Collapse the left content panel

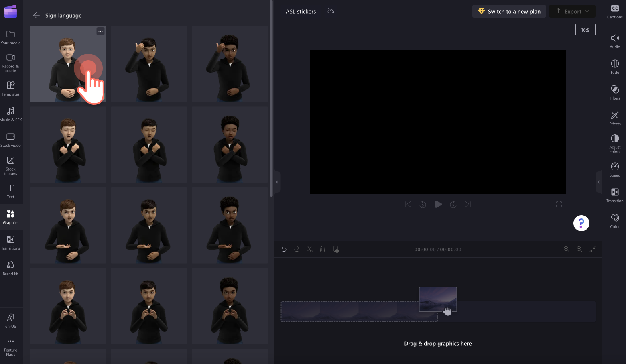click(277, 182)
